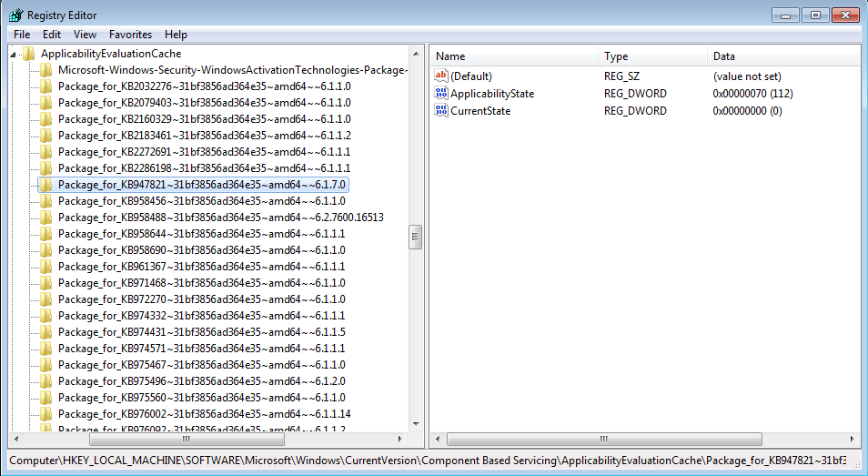Click folder icon of Package_for_KB974332
The width and height of the screenshot is (868, 476).
tap(46, 316)
